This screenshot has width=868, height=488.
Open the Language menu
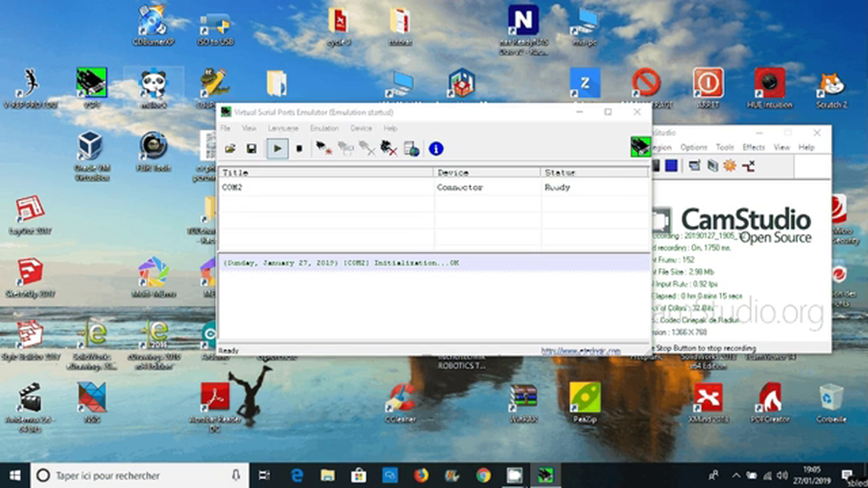(x=283, y=128)
